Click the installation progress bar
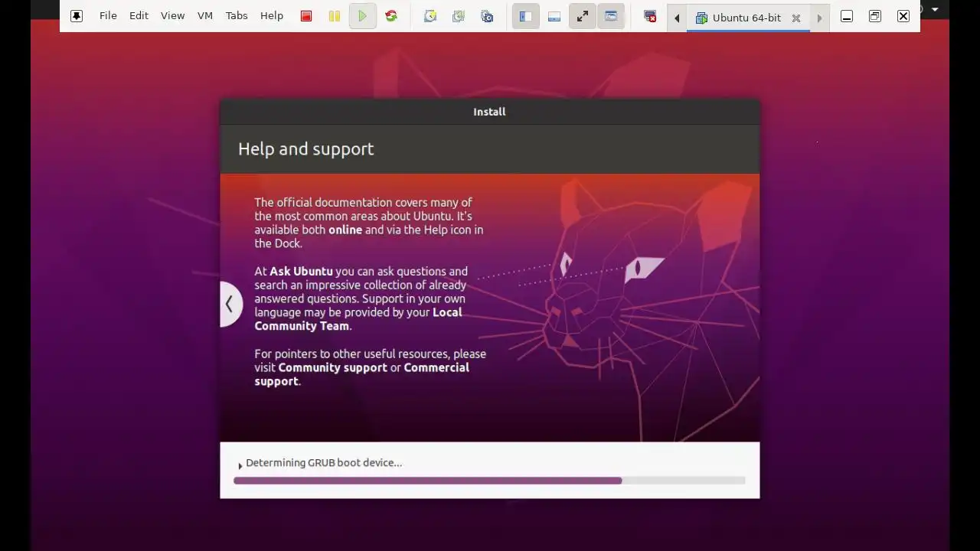Image resolution: width=980 pixels, height=551 pixels. point(489,481)
